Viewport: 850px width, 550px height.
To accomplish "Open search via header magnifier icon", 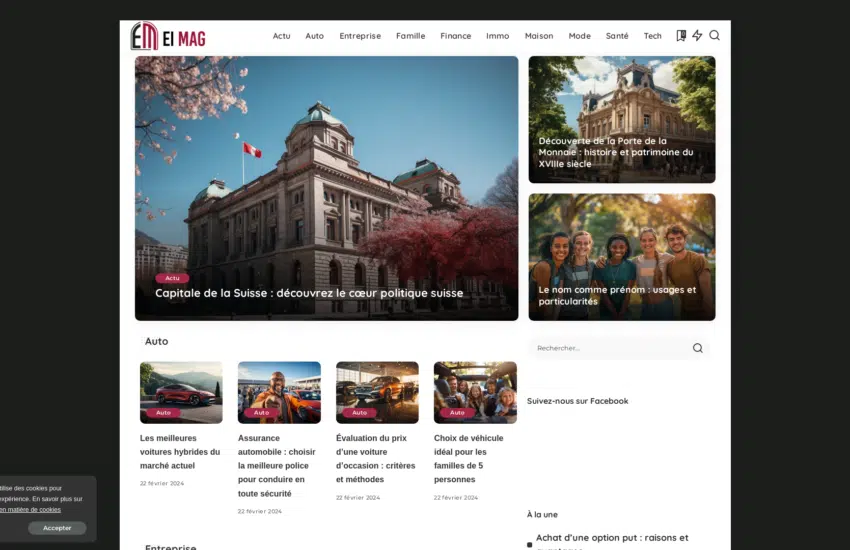I will 714,36.
